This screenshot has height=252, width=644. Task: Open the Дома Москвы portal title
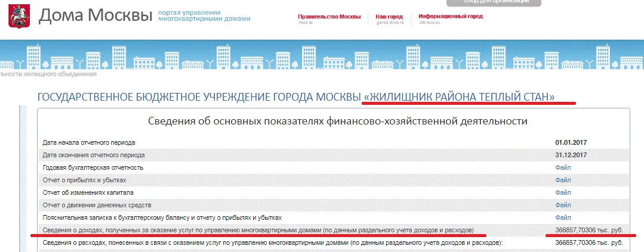click(95, 15)
